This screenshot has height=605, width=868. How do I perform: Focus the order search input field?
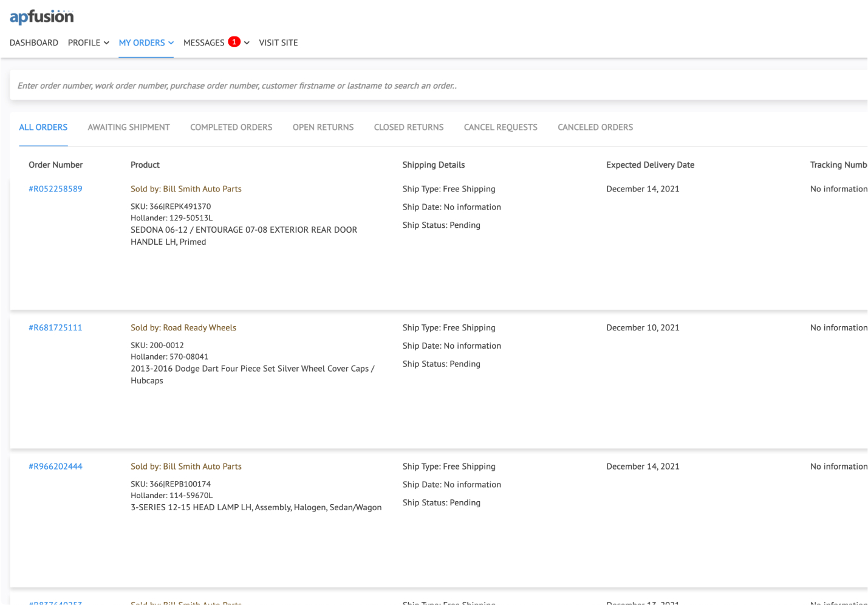[x=437, y=86]
